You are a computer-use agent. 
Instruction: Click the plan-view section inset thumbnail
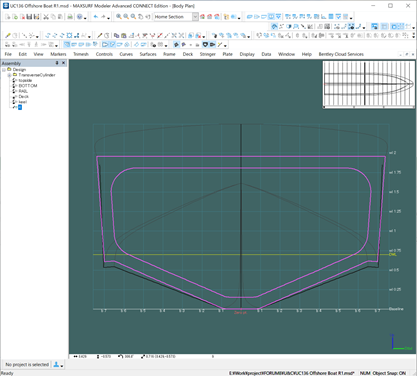pos(369,83)
